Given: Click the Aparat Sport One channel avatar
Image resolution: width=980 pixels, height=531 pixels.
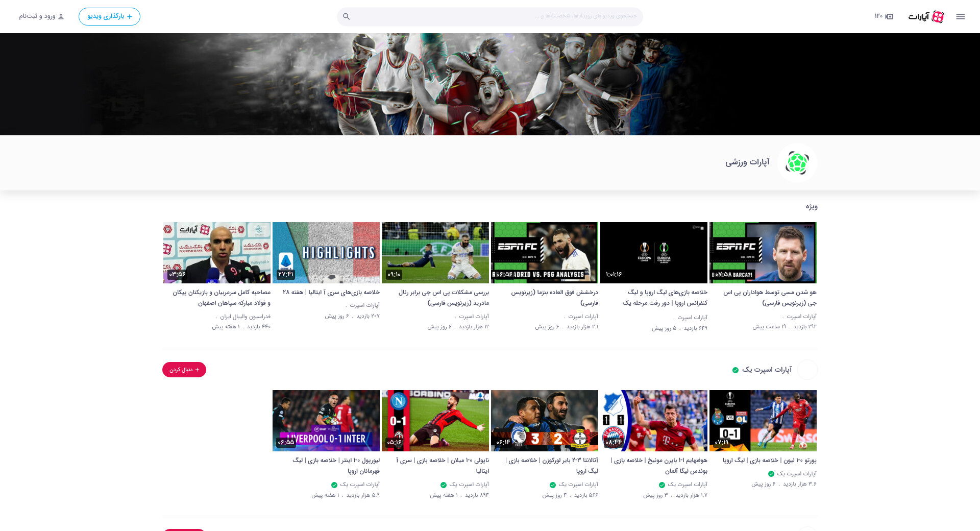Looking at the screenshot, I should 807,370.
